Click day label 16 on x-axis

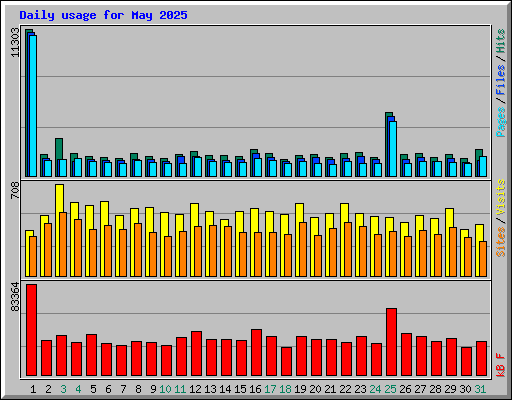255,389
